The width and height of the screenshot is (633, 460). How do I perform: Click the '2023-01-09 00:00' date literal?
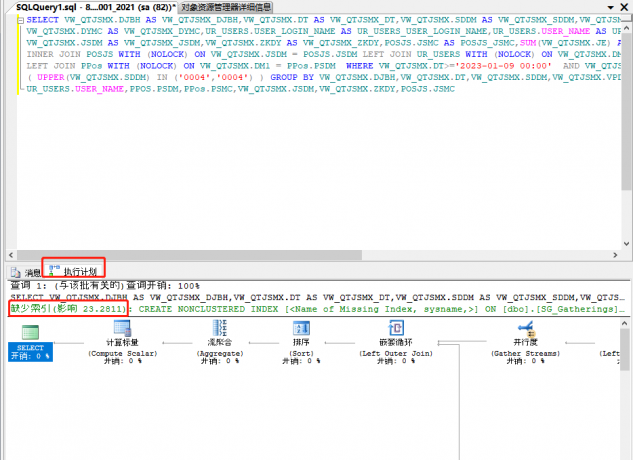point(503,66)
